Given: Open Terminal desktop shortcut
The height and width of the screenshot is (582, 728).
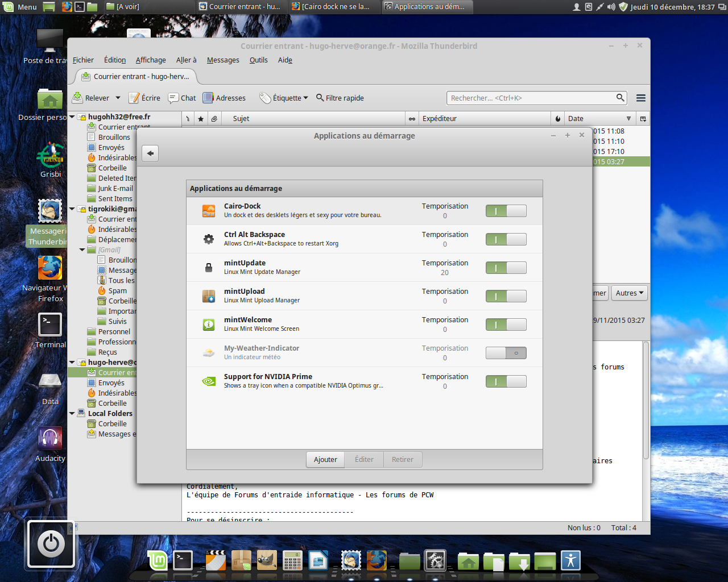Looking at the screenshot, I should point(50,330).
